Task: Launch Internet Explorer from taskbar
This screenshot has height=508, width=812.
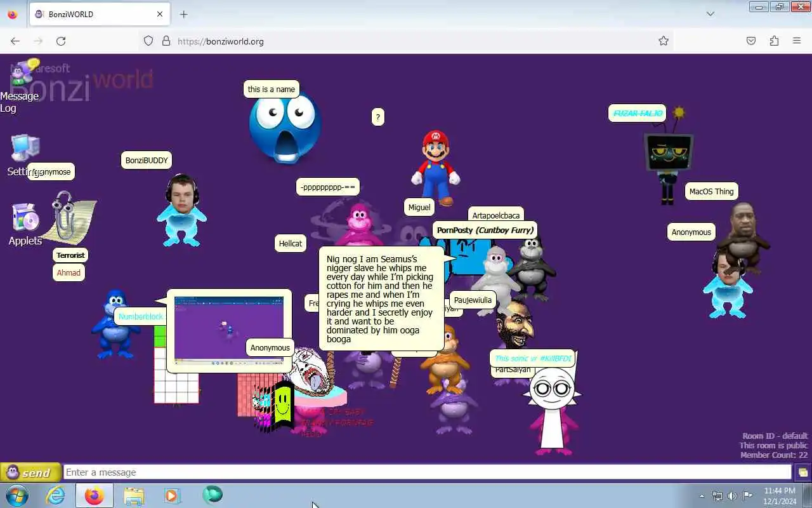Action: click(x=56, y=495)
